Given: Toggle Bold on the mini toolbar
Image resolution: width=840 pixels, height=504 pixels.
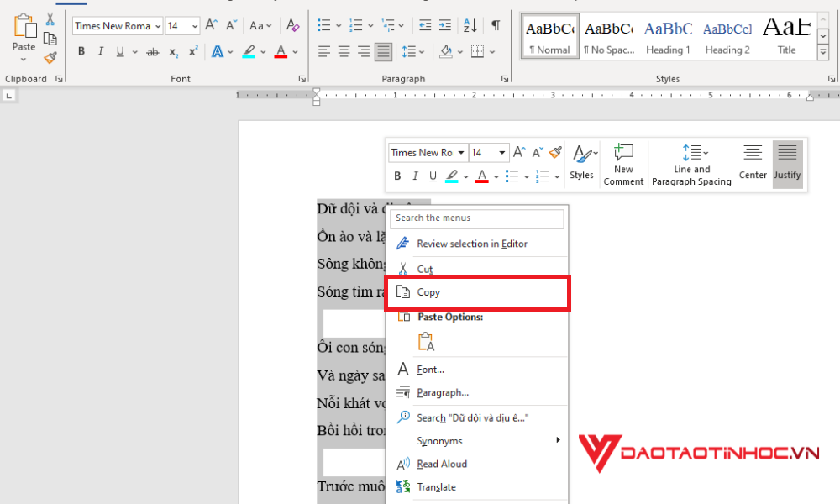Looking at the screenshot, I should [x=397, y=176].
